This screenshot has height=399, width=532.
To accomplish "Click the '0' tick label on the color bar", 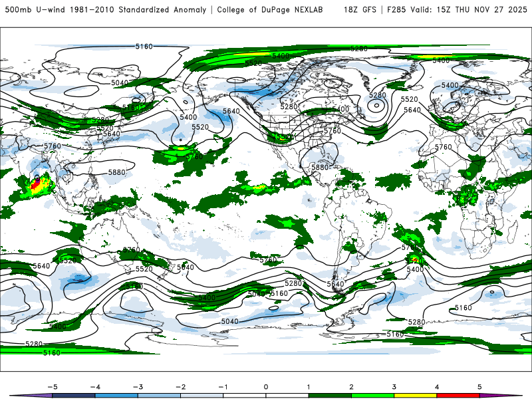I will point(266,387).
